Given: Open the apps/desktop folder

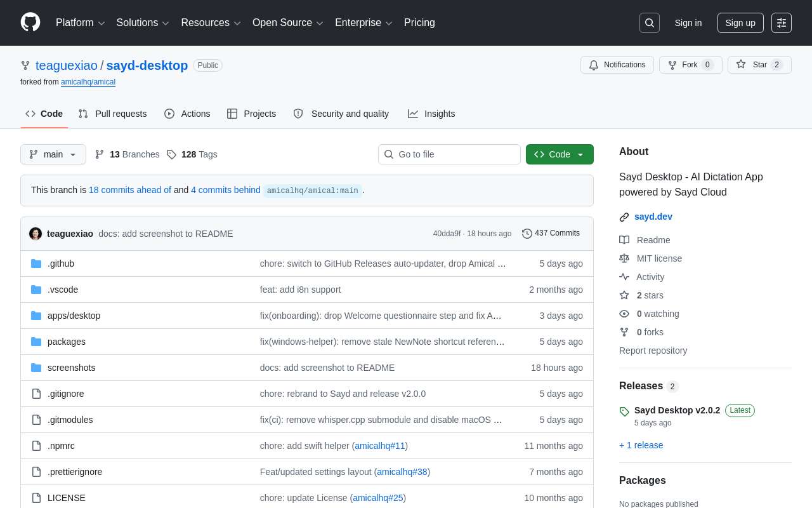Looking at the screenshot, I should click(x=74, y=316).
